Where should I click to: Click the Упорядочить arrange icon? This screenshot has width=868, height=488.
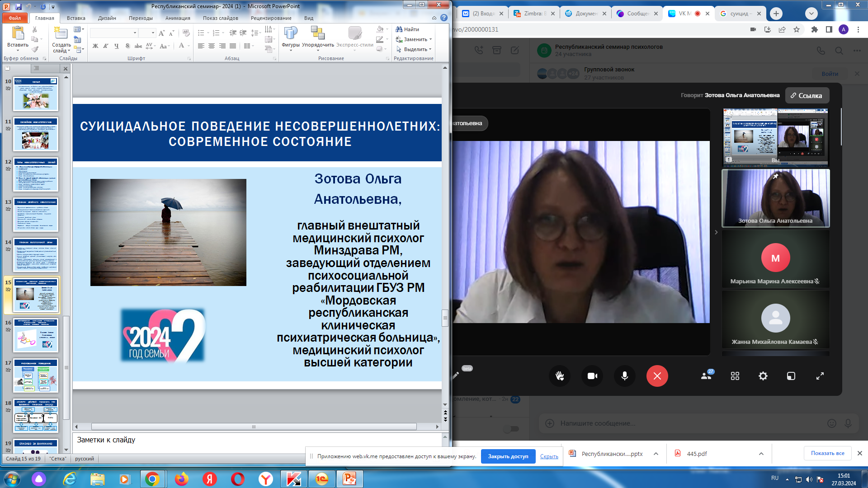tap(318, 33)
